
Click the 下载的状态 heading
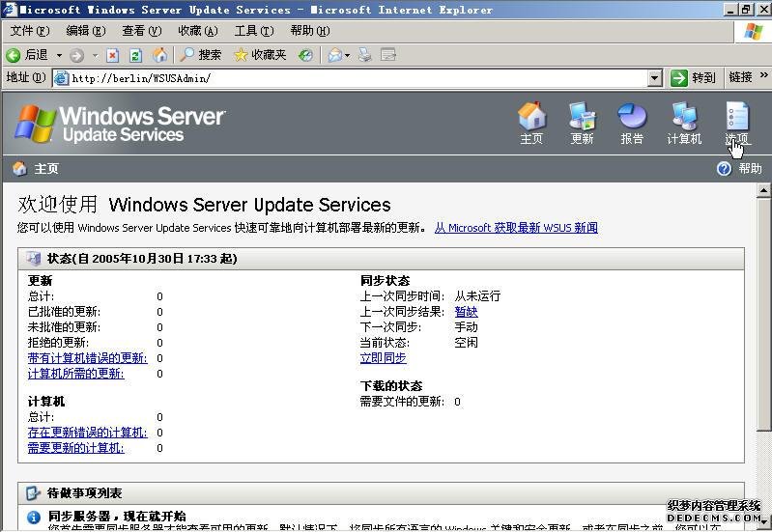(x=391, y=386)
